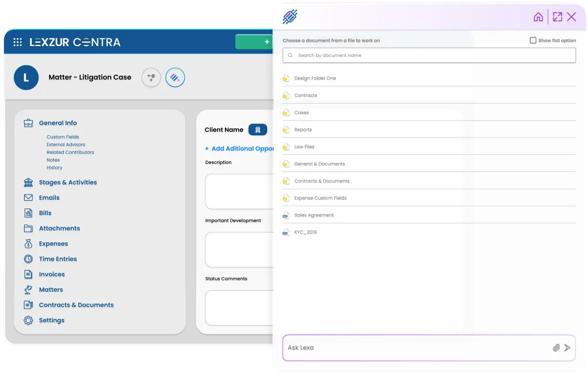Viewport: 588px width, 373px height.
Task: Click the Time Entries clock icon
Action: (x=28, y=259)
